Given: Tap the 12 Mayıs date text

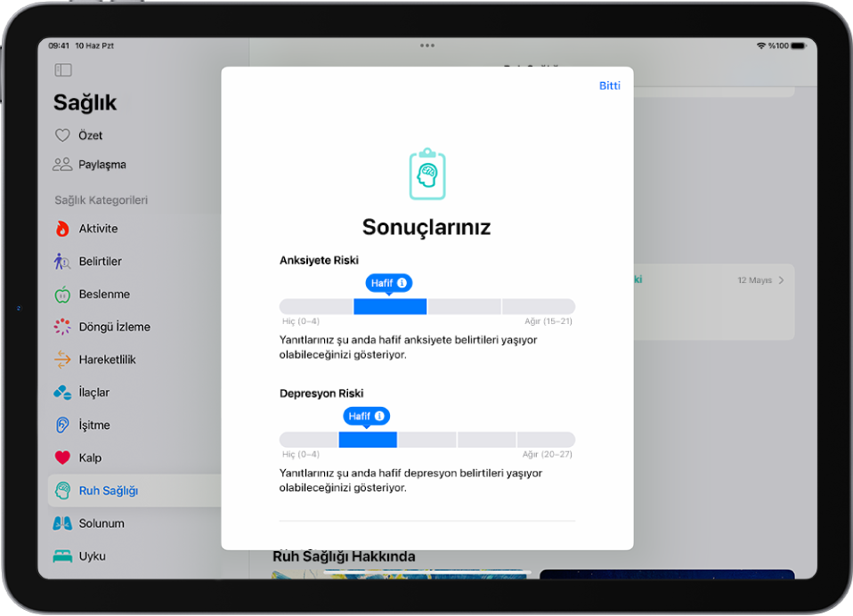Looking at the screenshot, I should tap(754, 280).
